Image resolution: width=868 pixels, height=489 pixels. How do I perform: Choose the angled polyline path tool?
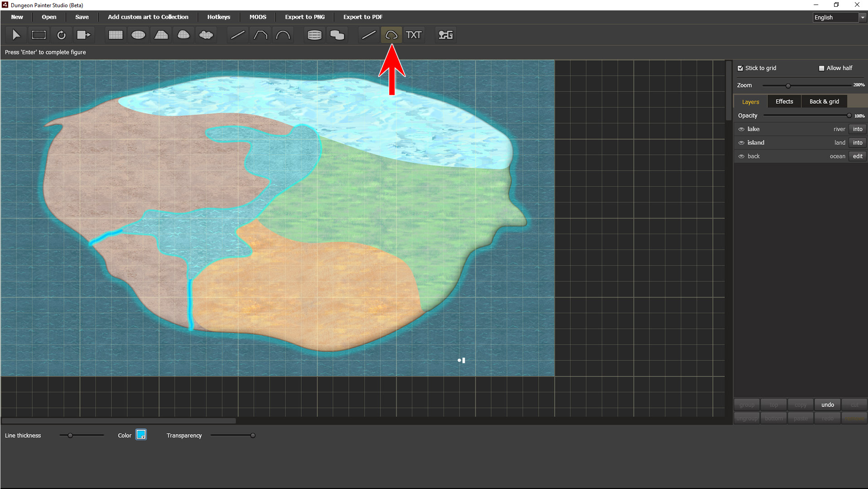260,35
